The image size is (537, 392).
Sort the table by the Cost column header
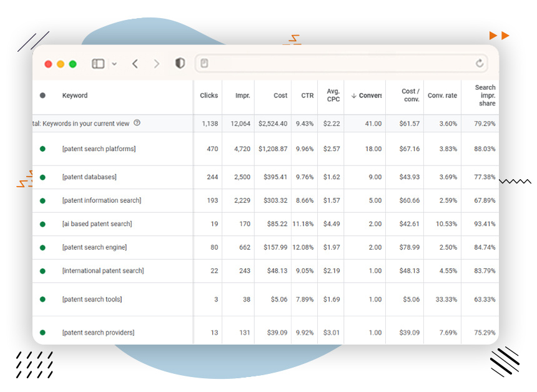tap(280, 96)
